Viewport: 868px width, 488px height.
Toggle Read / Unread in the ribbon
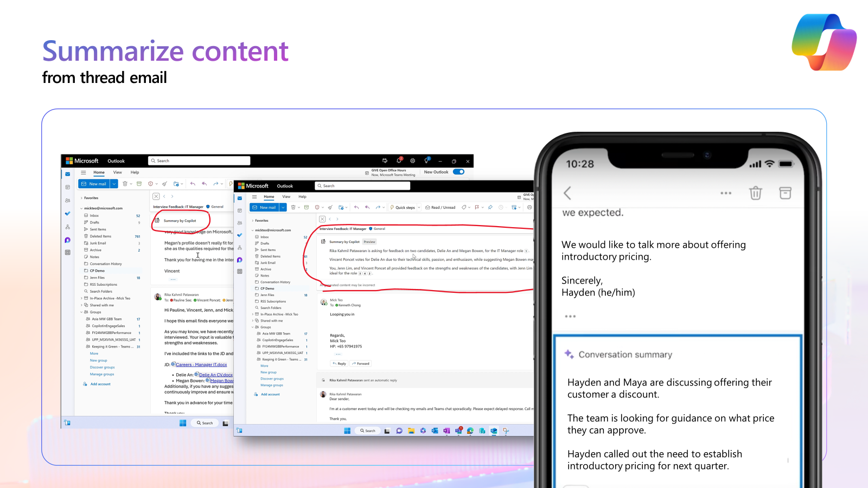[440, 207]
